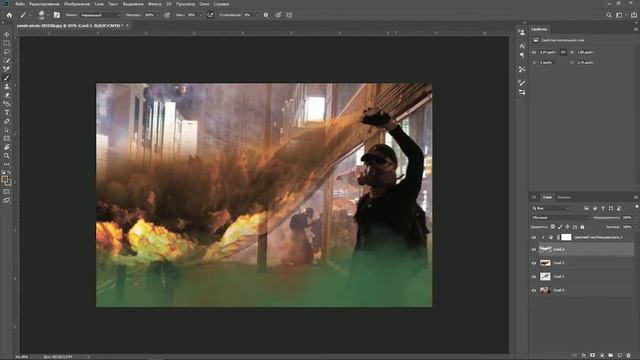Image resolution: width=640 pixels, height=360 pixels.
Task: Open the layer opacity slider arrow
Action: pyautogui.click(x=636, y=218)
